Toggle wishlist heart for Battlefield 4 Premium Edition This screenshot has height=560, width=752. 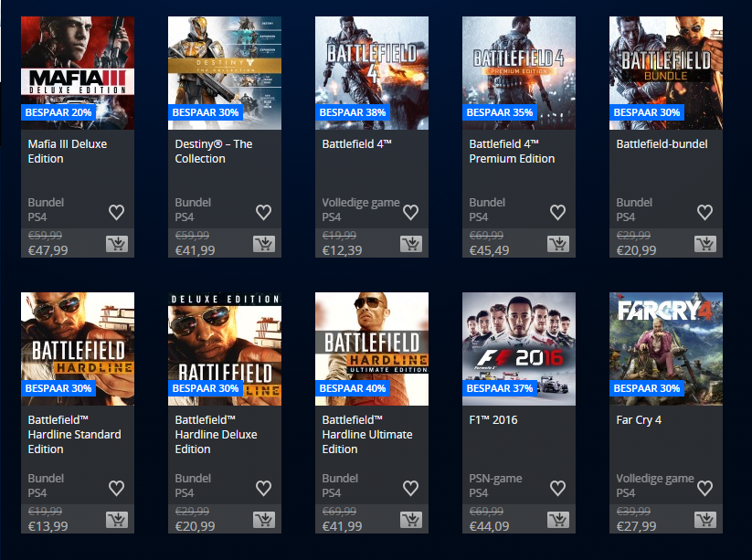(557, 213)
